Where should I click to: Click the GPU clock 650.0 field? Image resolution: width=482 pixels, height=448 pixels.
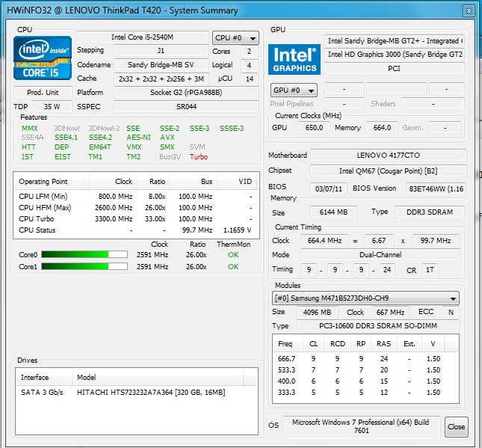(x=314, y=127)
